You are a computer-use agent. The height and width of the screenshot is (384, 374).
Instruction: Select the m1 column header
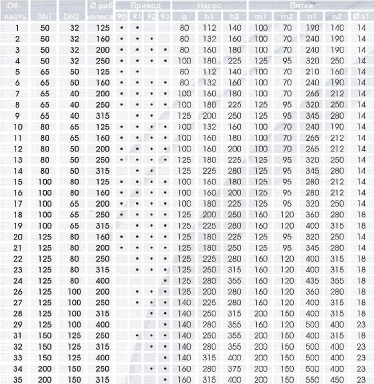coord(261,17)
